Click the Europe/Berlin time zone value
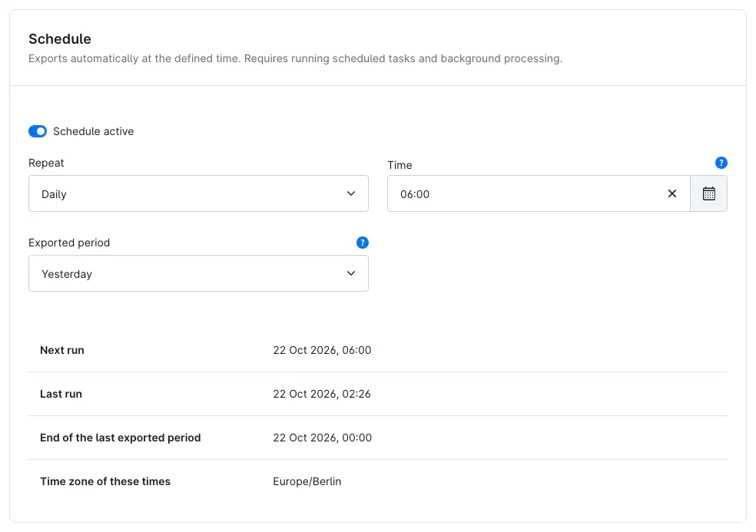This screenshot has width=756, height=532. coord(307,482)
